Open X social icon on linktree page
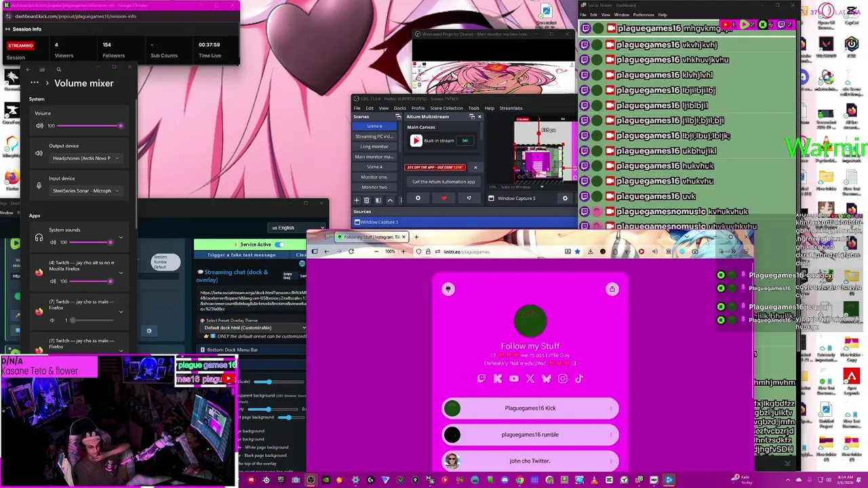Viewport: 868px width, 488px height. [530, 379]
